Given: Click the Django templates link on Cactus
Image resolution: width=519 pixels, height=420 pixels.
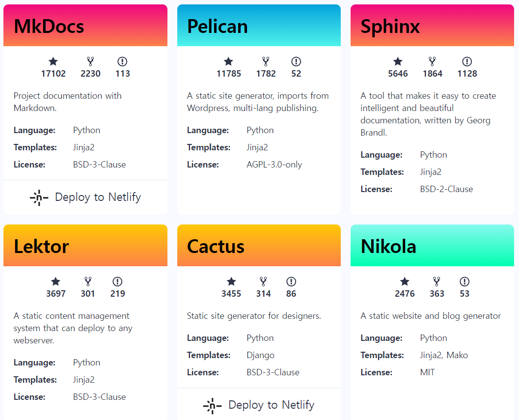Looking at the screenshot, I should pos(261,355).
